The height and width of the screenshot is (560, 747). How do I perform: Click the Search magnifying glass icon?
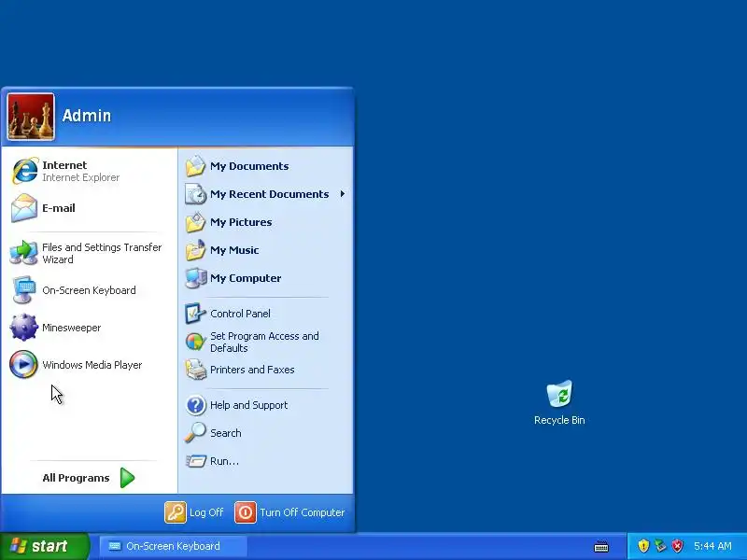click(x=195, y=433)
